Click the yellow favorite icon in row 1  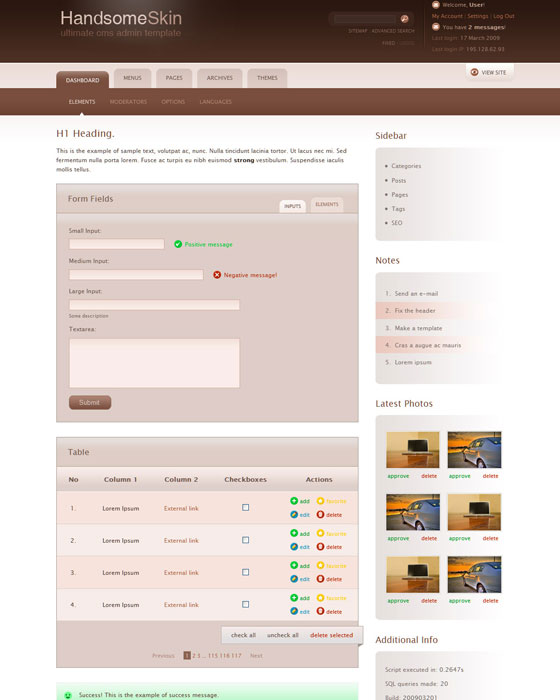point(320,501)
